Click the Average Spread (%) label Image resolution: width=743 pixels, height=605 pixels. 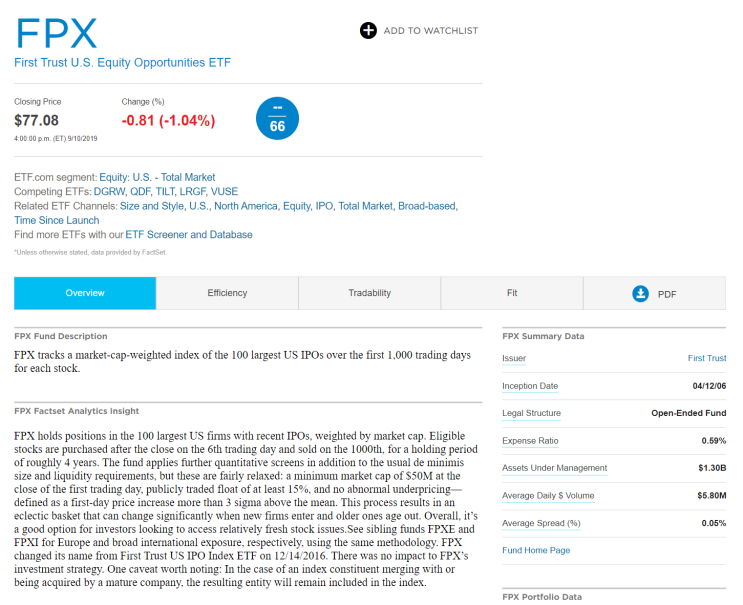coord(541,523)
